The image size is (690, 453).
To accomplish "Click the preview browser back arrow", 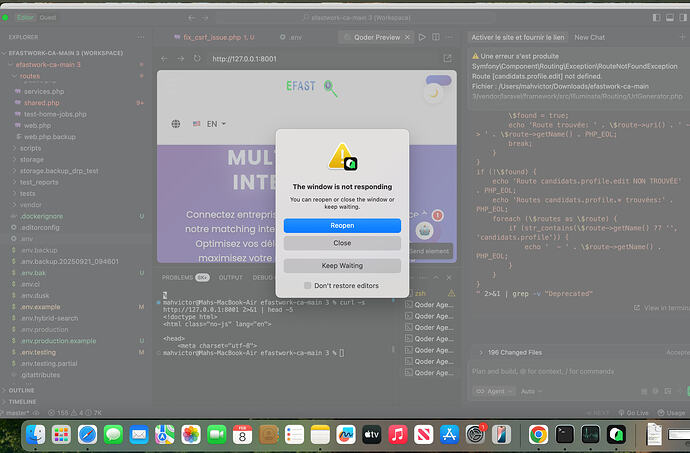I will pos(164,59).
